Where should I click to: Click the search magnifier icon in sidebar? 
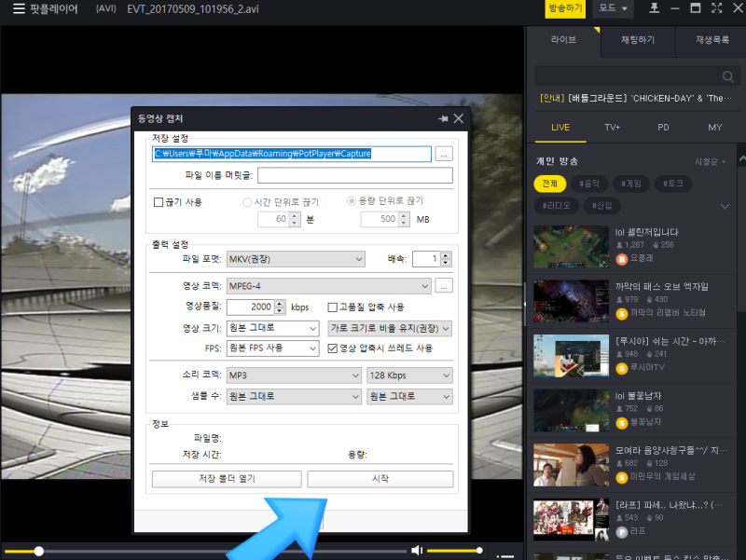[x=727, y=76]
